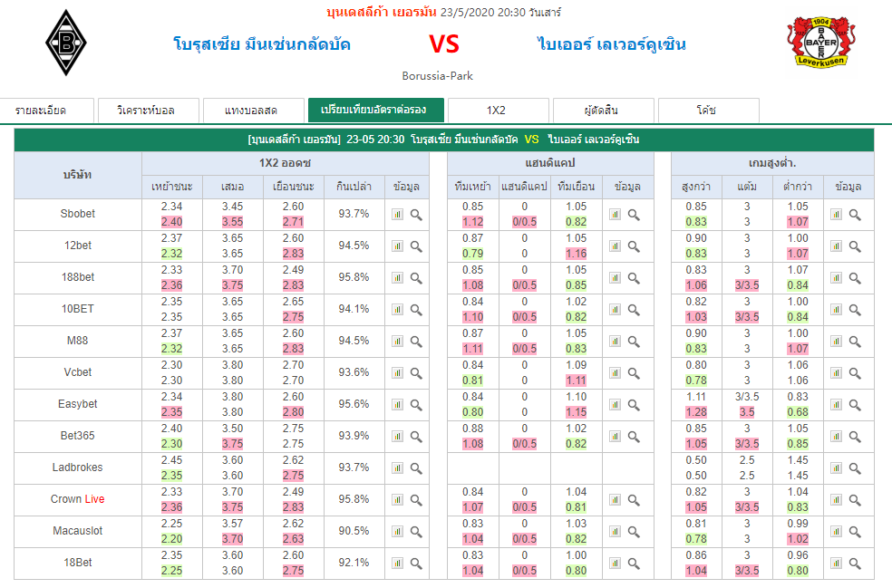Click Borussia-Park venue text
Image resolution: width=892 pixels, height=588 pixels.
coord(438,75)
